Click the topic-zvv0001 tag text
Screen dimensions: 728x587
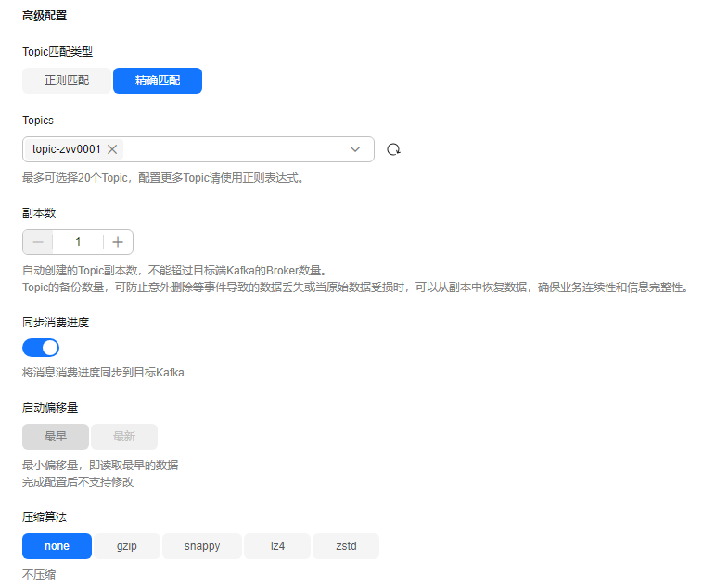click(x=67, y=149)
